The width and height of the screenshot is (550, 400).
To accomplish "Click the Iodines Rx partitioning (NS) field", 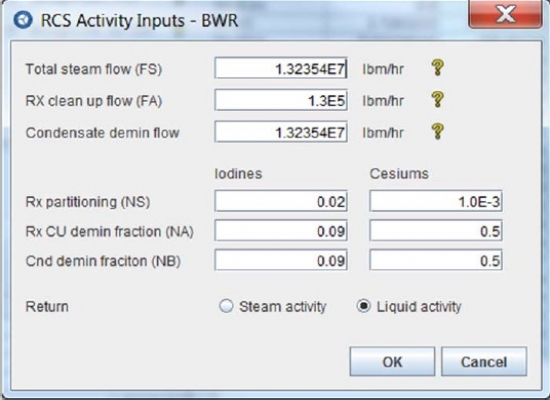I will pyautogui.click(x=281, y=201).
